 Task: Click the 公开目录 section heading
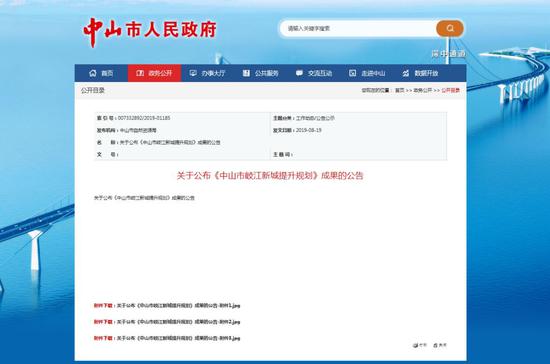coord(93,90)
